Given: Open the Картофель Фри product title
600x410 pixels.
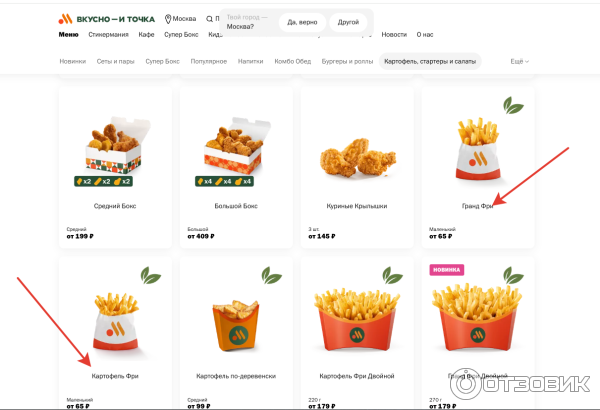Looking at the screenshot, I should [x=115, y=376].
